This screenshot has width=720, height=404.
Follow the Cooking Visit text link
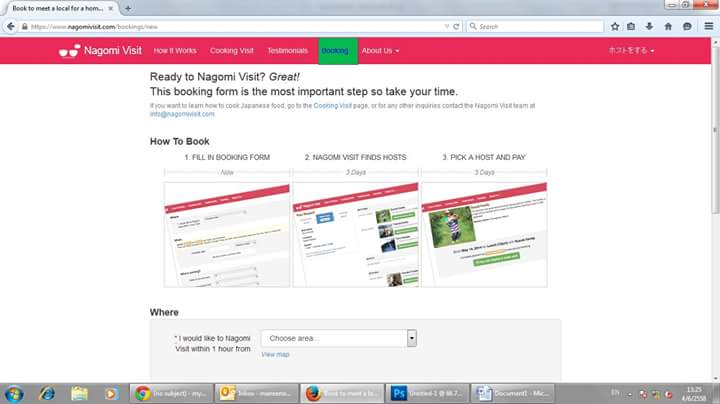point(332,106)
